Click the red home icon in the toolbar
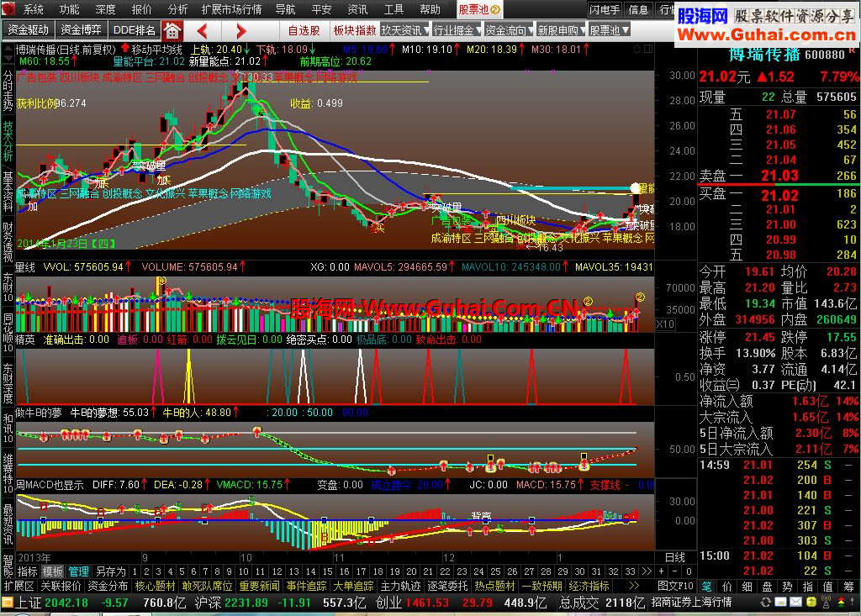Image resolution: width=861 pixels, height=616 pixels. coord(172,31)
